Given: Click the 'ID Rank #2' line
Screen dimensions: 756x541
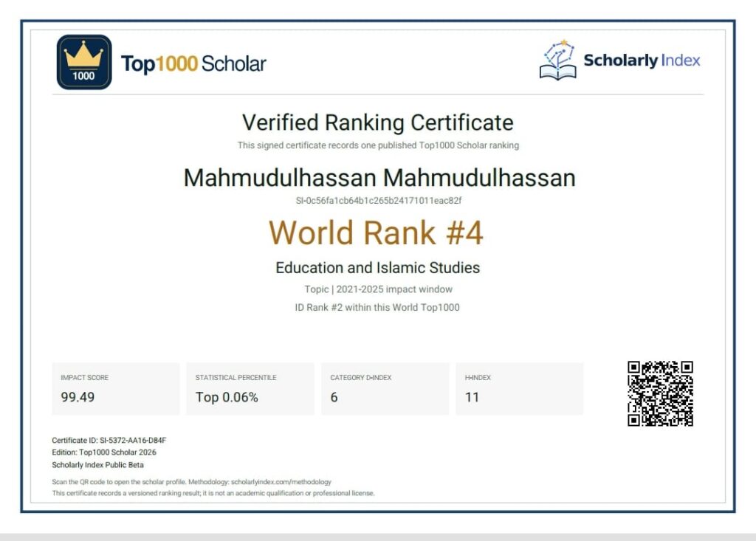Looking at the screenshot, I should pos(377,308).
